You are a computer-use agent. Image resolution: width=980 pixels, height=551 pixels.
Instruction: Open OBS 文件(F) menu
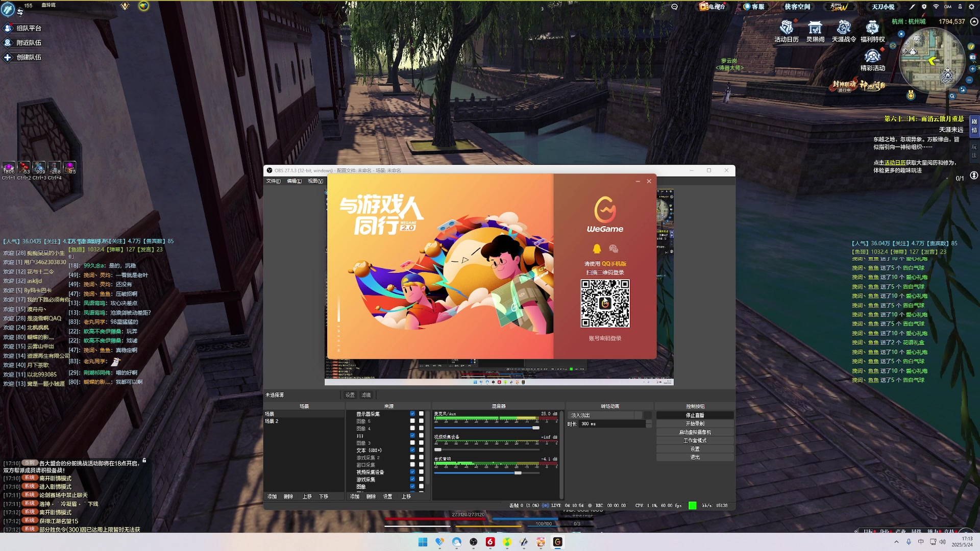[x=273, y=181]
